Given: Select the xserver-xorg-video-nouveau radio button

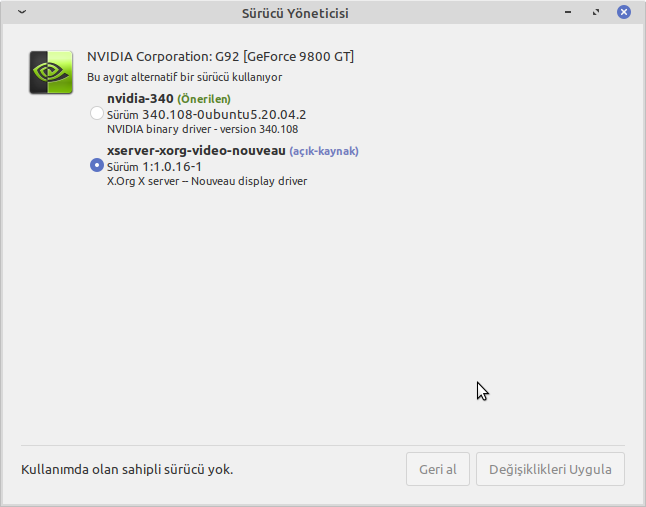Looking at the screenshot, I should 97,165.
